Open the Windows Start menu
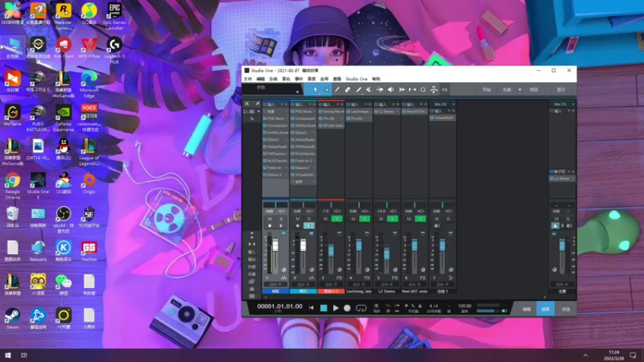Screen dimensions: 644x362 [x=8, y=355]
